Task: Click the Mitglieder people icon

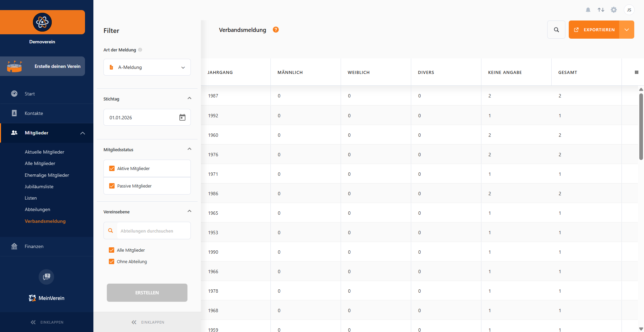Action: (14, 133)
